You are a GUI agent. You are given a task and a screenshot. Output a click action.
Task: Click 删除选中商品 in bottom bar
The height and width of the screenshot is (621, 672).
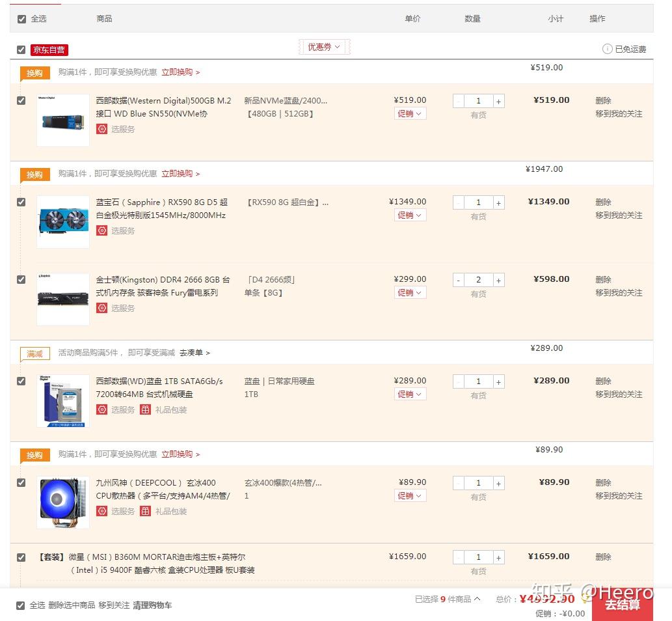(71, 605)
